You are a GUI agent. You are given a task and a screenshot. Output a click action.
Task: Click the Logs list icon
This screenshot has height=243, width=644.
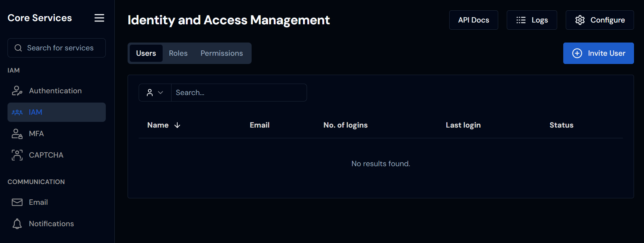coord(521,20)
